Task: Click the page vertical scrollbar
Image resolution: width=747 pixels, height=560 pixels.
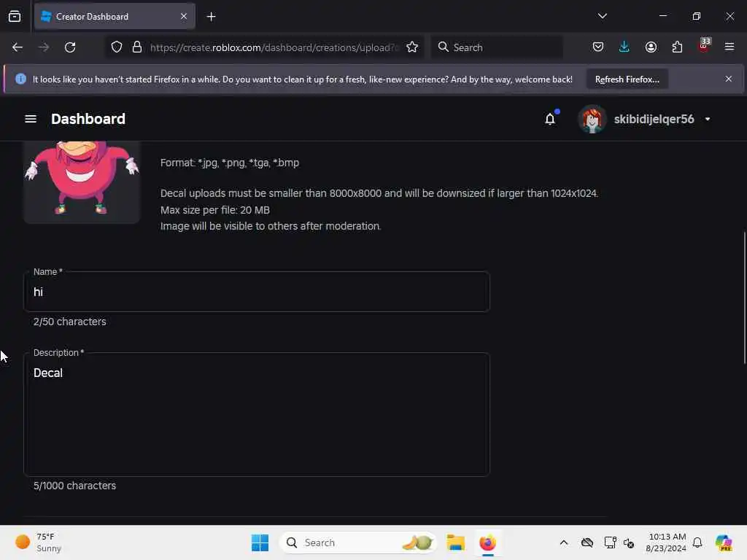Action: click(744, 297)
